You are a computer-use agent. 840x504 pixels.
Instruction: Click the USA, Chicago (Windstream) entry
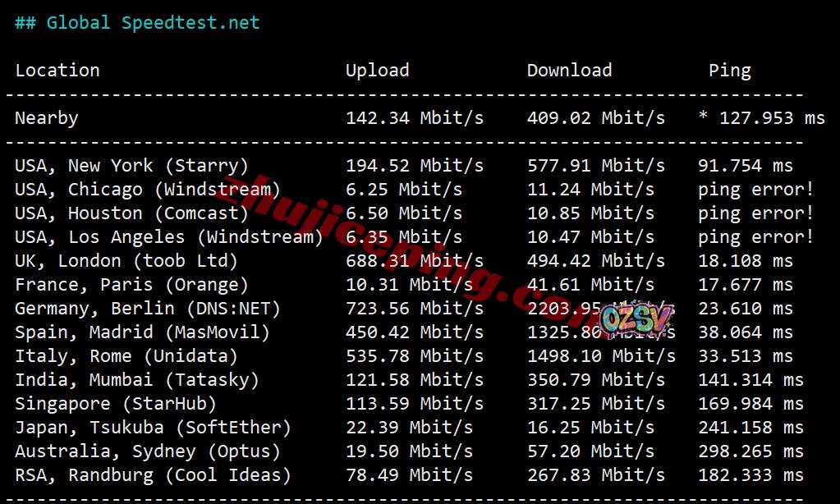tap(148, 190)
